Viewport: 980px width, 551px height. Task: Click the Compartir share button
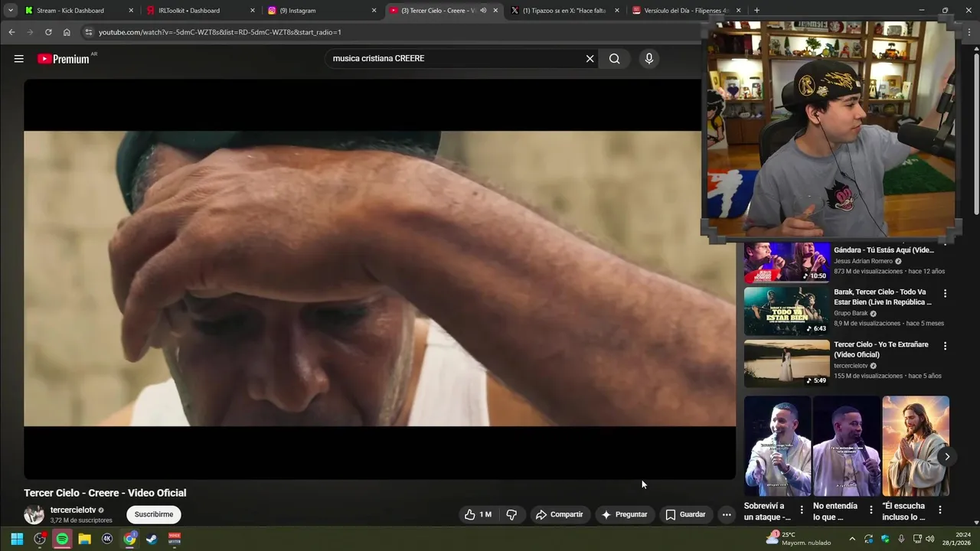pyautogui.click(x=560, y=514)
